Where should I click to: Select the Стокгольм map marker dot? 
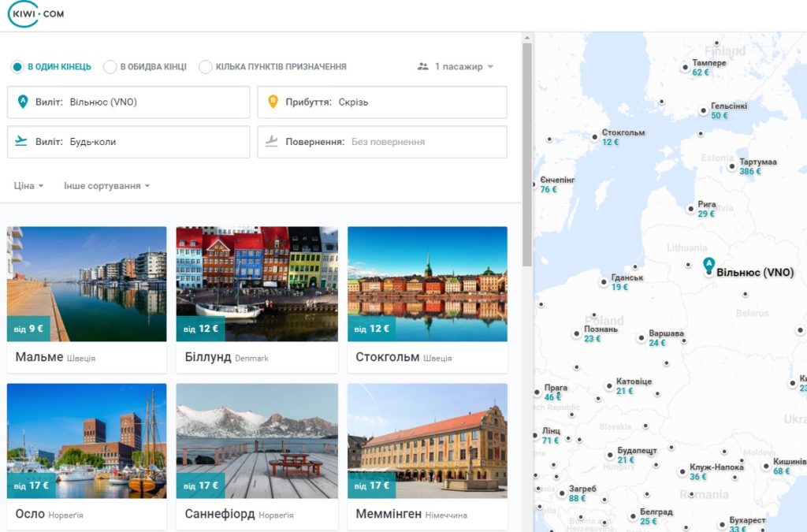pyautogui.click(x=594, y=137)
